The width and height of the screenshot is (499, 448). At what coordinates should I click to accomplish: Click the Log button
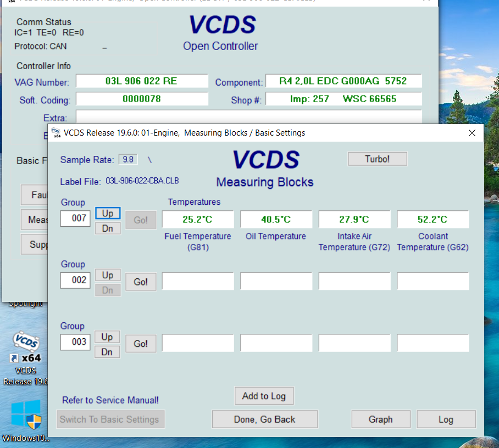coord(446,419)
